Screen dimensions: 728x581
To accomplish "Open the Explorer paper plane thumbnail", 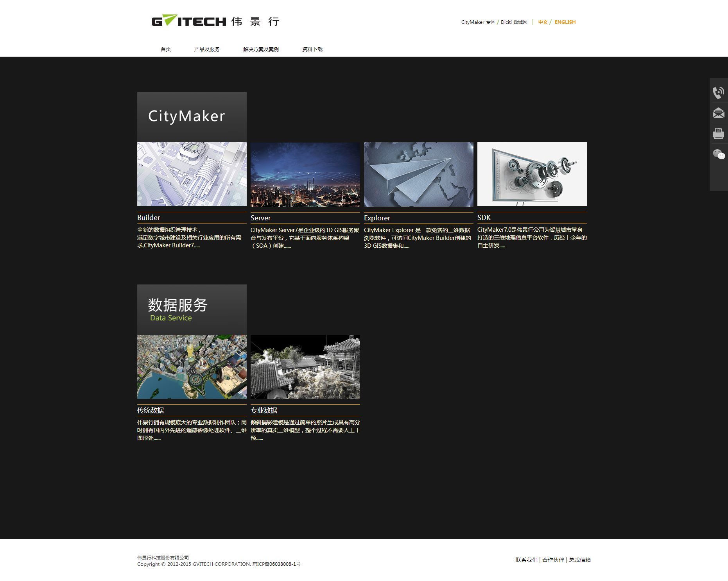I will pos(419,174).
